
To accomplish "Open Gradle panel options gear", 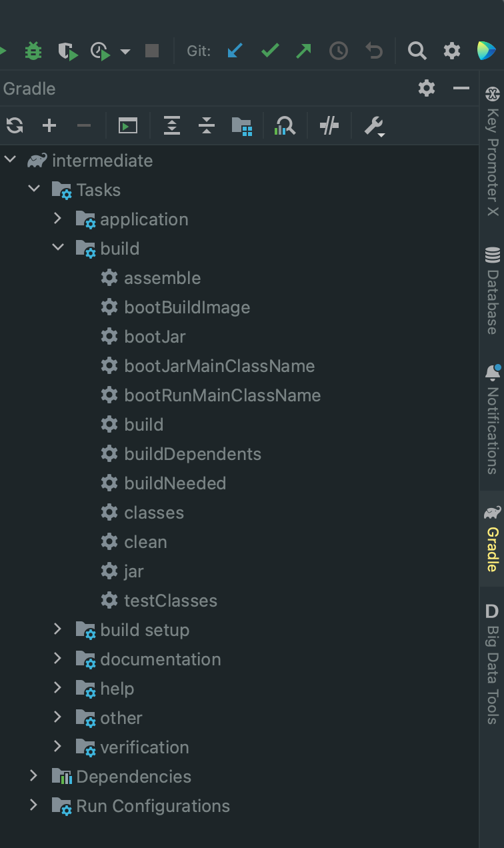I will coord(427,88).
